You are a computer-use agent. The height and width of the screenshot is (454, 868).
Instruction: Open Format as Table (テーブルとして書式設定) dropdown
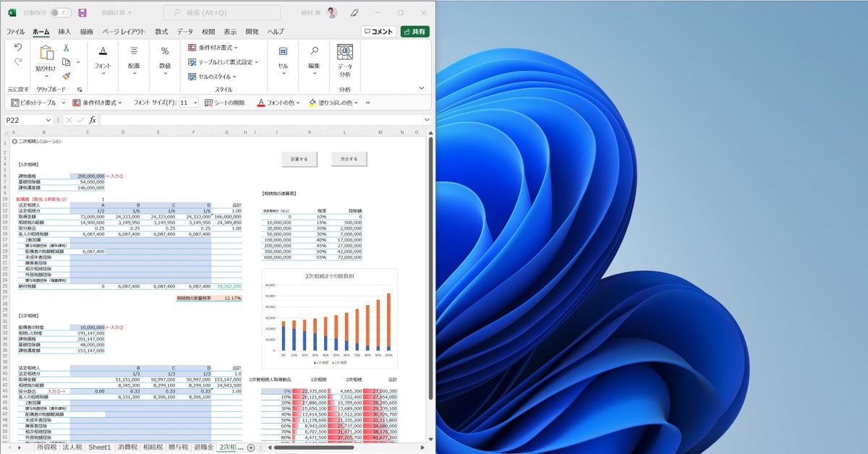click(223, 62)
